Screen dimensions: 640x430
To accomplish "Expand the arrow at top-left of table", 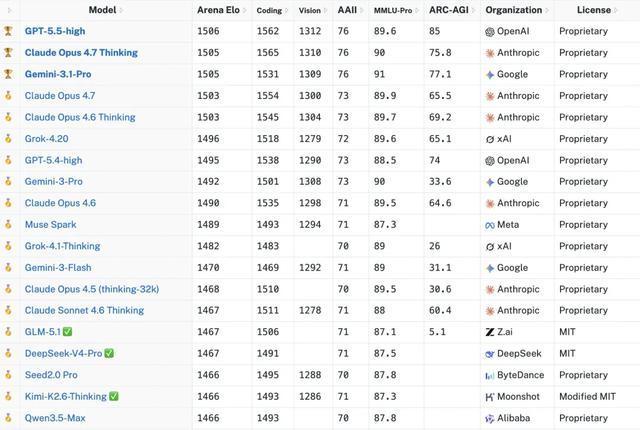I will (x=10, y=10).
